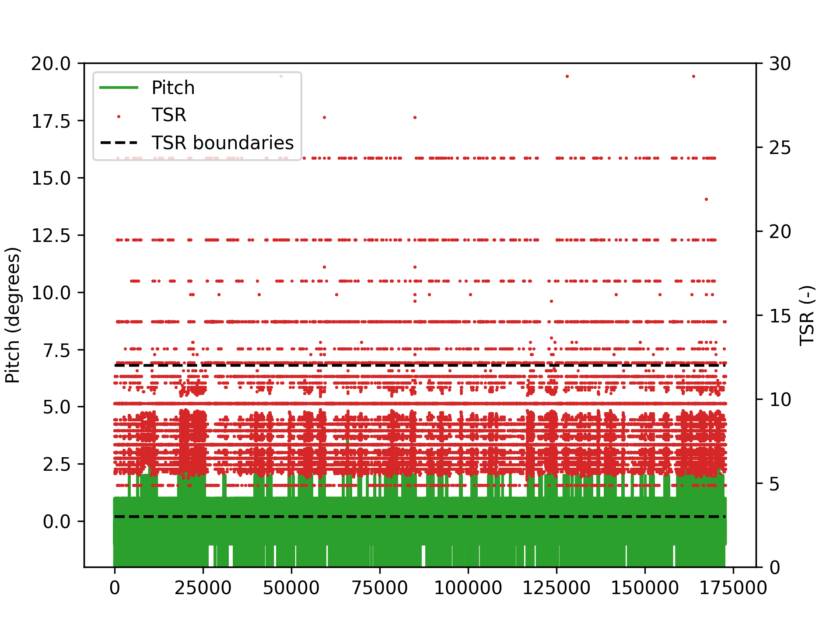The height and width of the screenshot is (630, 840).
Task: Click the red TSR dot marker in legend
Action: point(119,116)
